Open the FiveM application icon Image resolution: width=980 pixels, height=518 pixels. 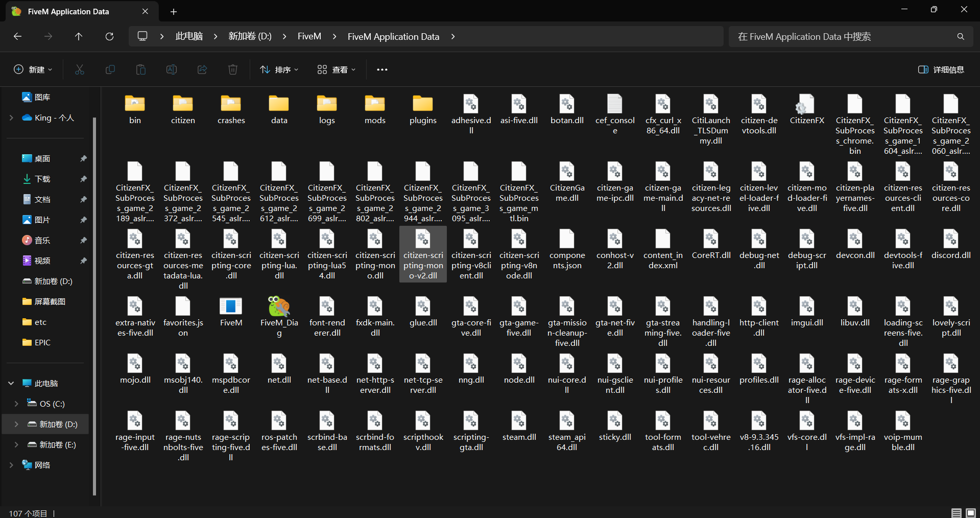(231, 307)
